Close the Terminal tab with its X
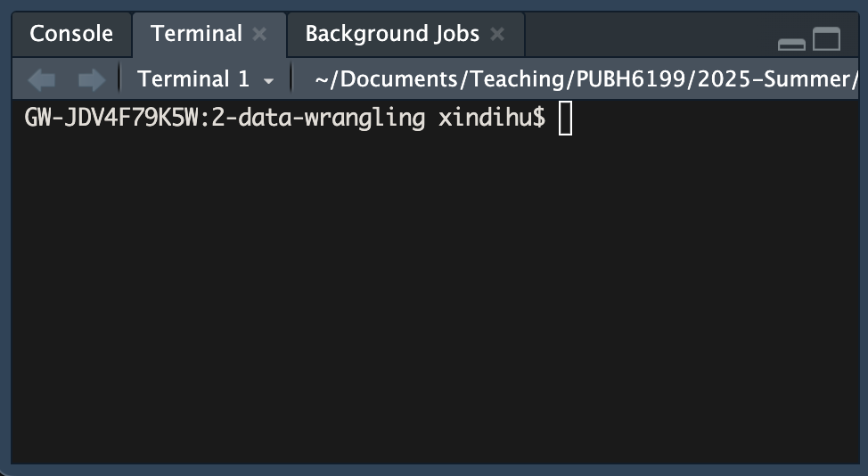This screenshot has height=476, width=868. [x=259, y=35]
